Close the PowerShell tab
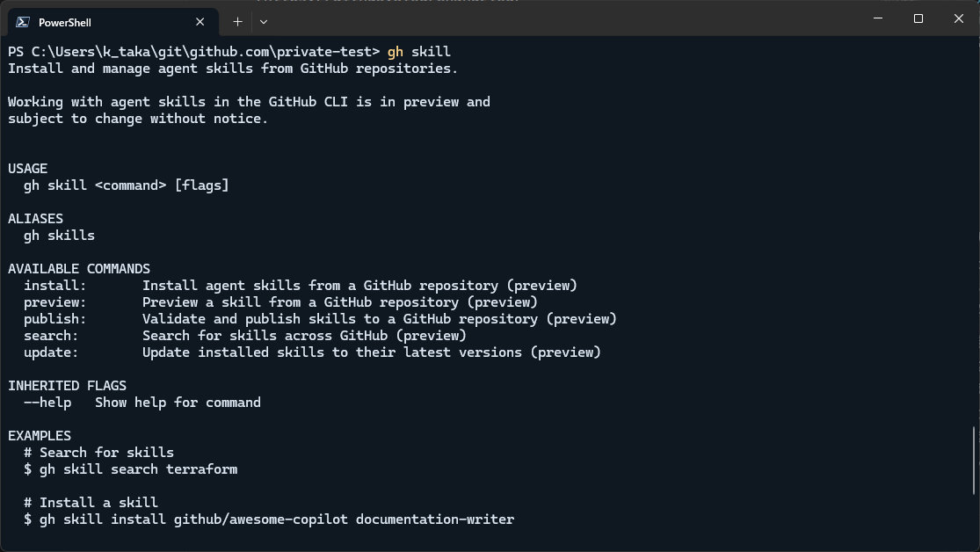Image resolution: width=980 pixels, height=552 pixels. pyautogui.click(x=200, y=22)
